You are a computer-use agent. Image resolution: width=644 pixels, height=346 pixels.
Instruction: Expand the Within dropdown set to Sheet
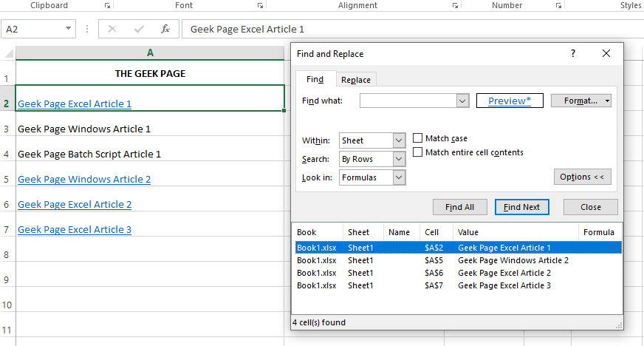tap(399, 140)
